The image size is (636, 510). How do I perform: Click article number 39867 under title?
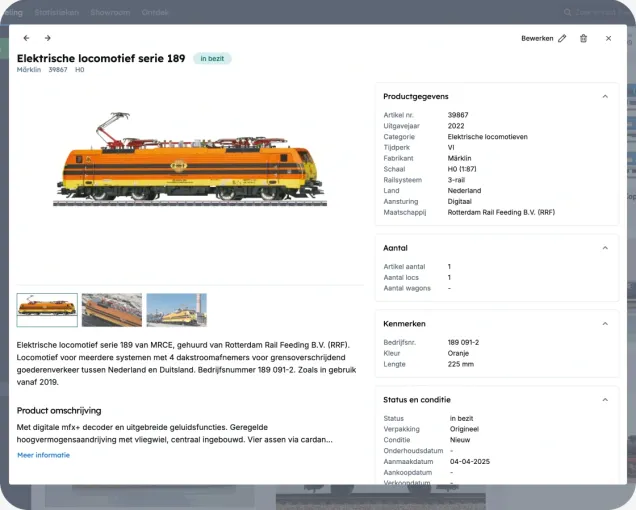point(58,70)
